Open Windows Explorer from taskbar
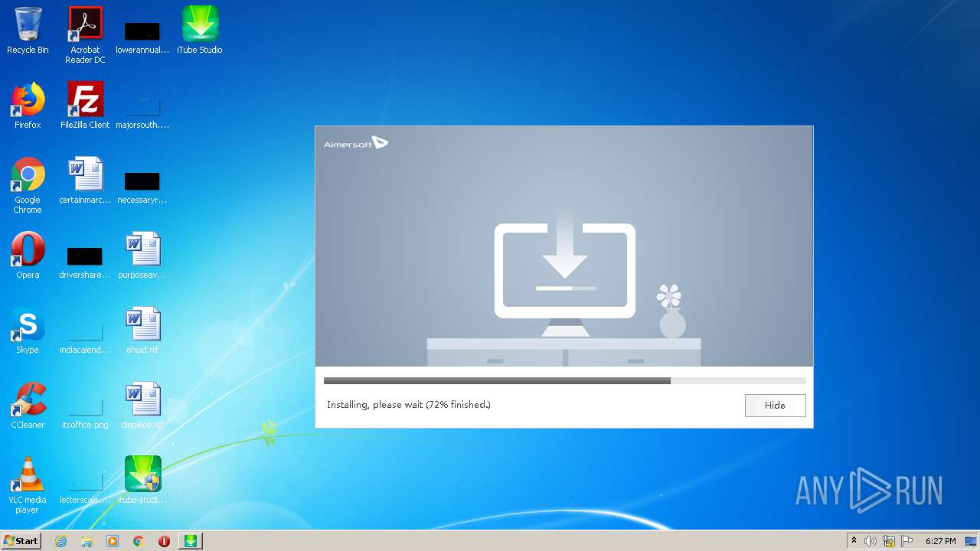Image resolution: width=980 pixels, height=551 pixels. click(x=87, y=541)
